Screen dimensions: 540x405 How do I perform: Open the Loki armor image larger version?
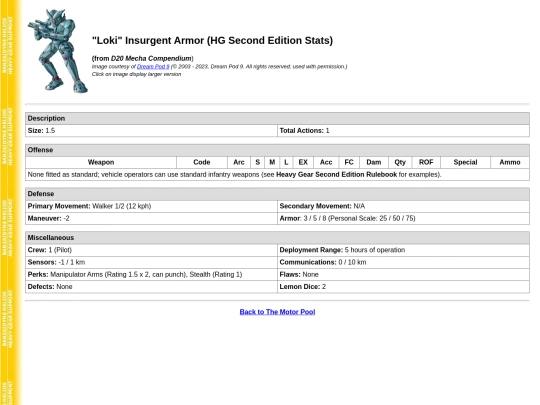click(x=58, y=51)
